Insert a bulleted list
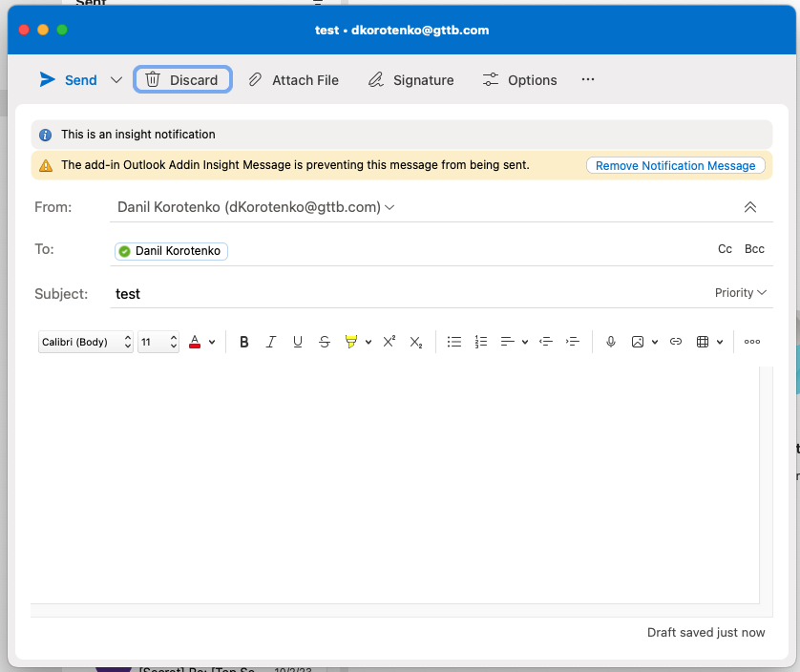The height and width of the screenshot is (672, 800). click(454, 341)
